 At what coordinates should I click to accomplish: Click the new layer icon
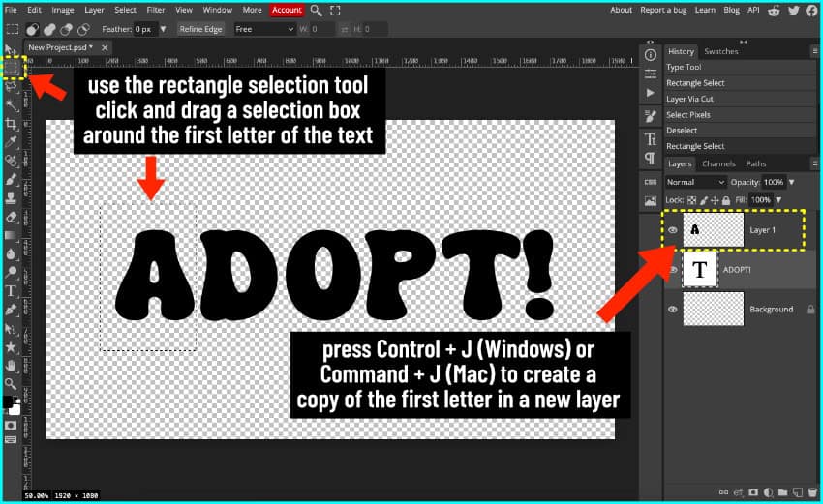[x=798, y=492]
